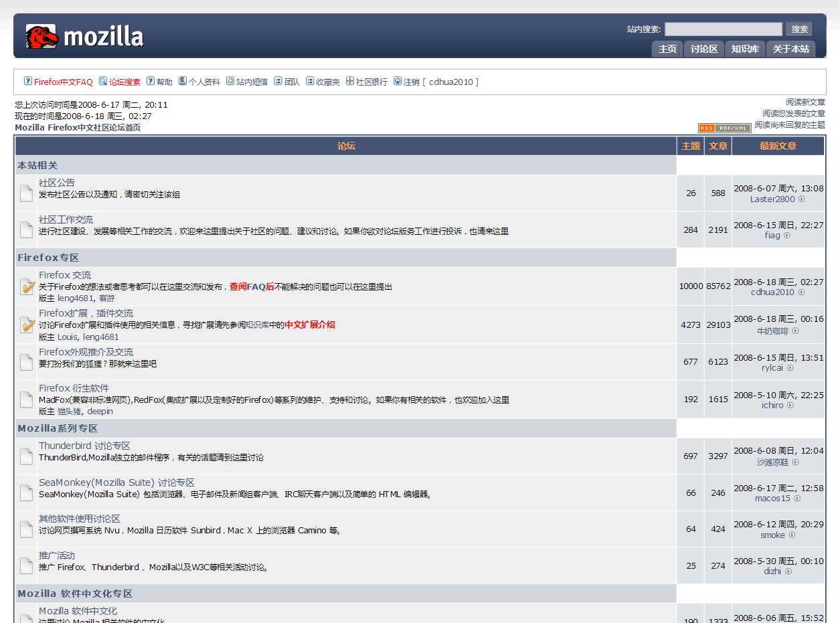The width and height of the screenshot is (840, 623).
Task: Open 阅读新文章 link
Action: (x=805, y=102)
